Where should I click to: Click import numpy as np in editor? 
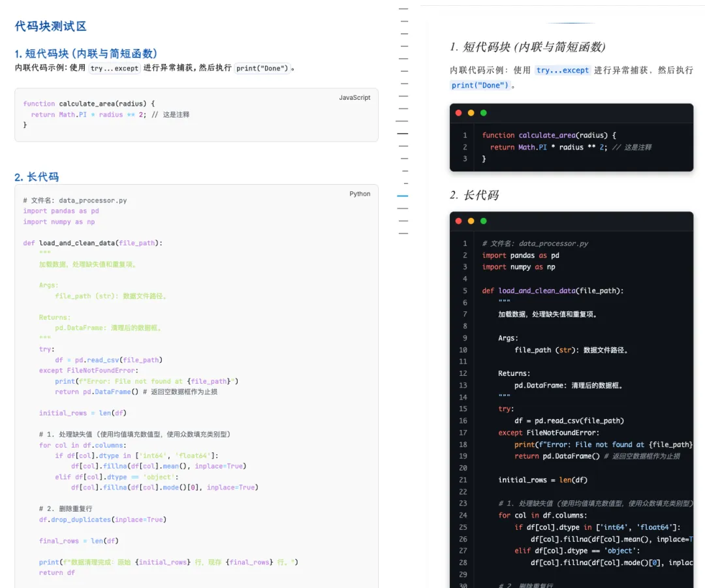59,222
